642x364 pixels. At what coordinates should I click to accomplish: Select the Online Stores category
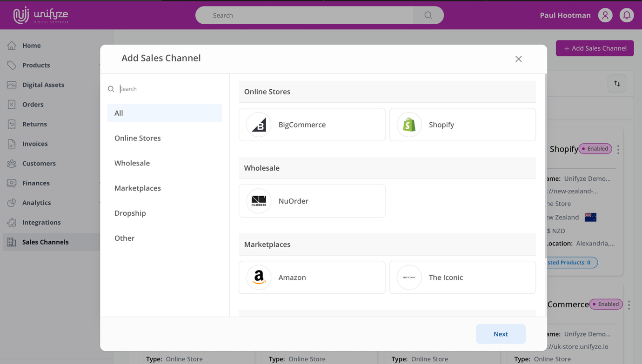click(165, 138)
